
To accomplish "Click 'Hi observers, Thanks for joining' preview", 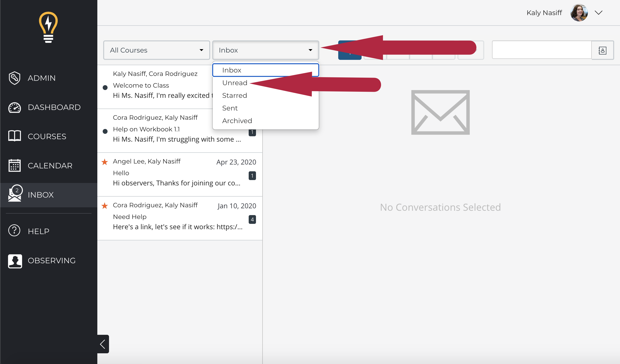I will [177, 183].
